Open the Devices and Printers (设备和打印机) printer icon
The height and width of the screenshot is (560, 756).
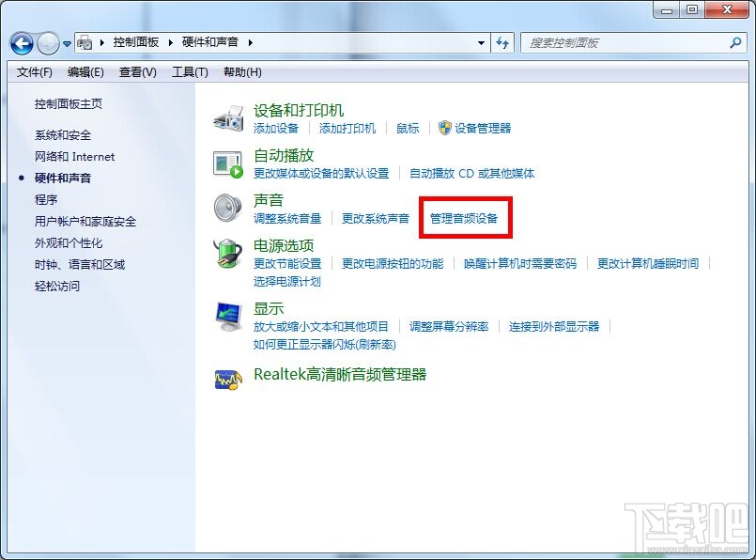tap(228, 118)
